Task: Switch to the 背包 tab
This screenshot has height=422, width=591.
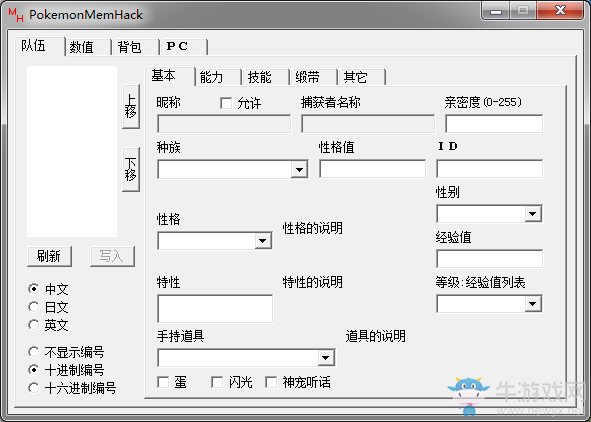Action: [x=135, y=47]
